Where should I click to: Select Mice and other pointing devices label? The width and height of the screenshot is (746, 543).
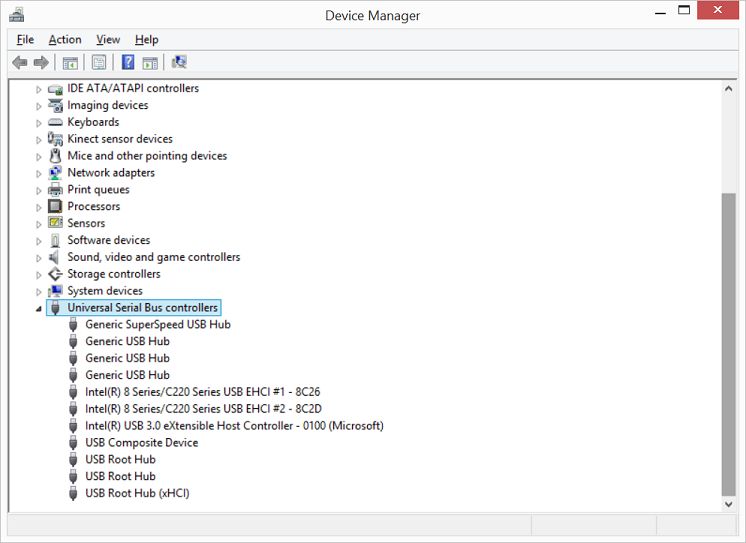[147, 156]
